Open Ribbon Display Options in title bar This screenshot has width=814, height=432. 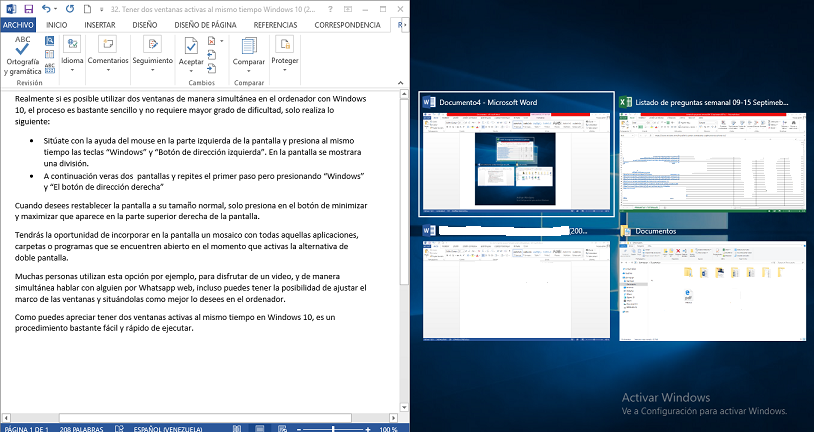348,9
